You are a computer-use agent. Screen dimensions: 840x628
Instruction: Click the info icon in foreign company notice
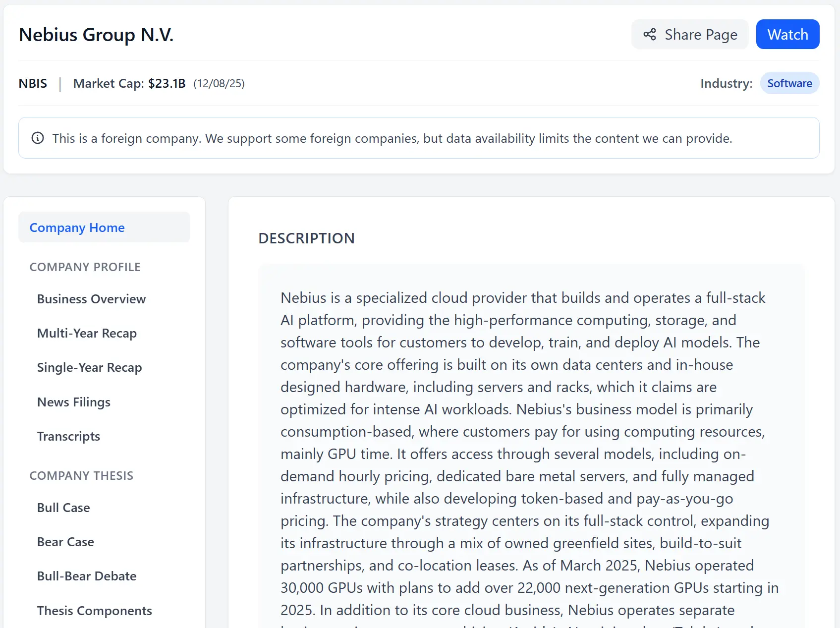(38, 138)
